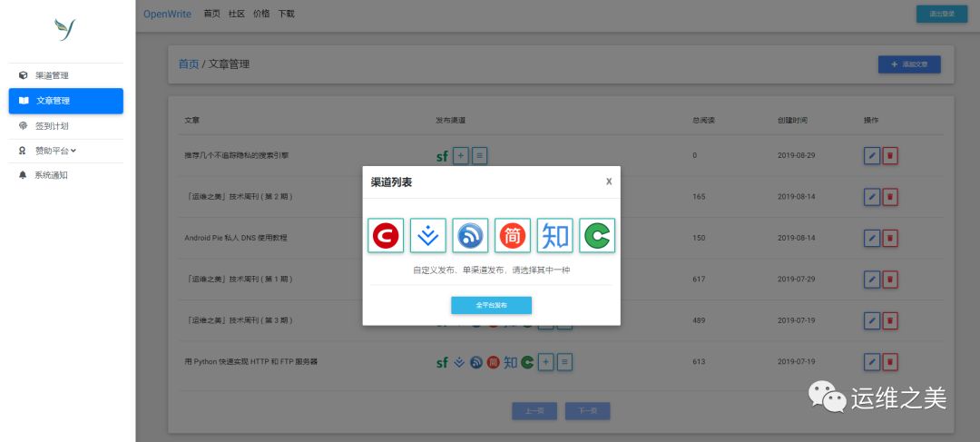Delete the 推荐几个不追踪隐私的搜索引擎 article
The width and height of the screenshot is (980, 442).
click(x=890, y=156)
